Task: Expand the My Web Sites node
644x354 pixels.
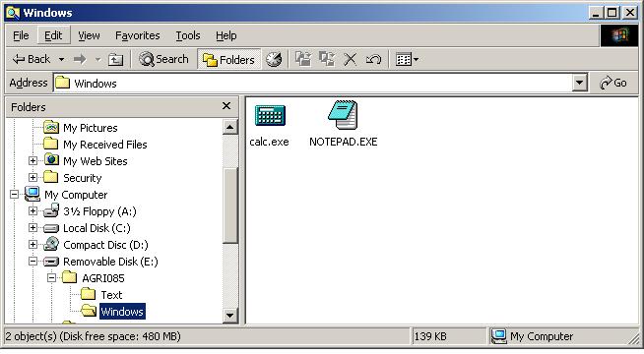Action: (32, 161)
